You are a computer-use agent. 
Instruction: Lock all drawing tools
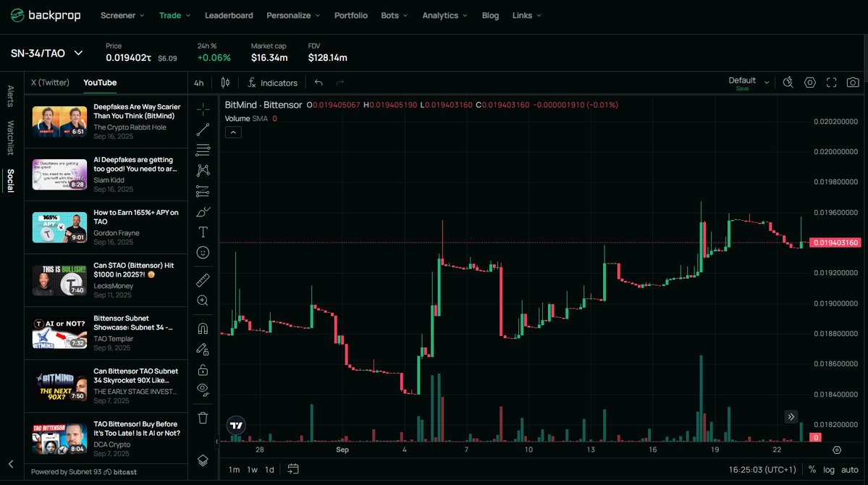(203, 370)
